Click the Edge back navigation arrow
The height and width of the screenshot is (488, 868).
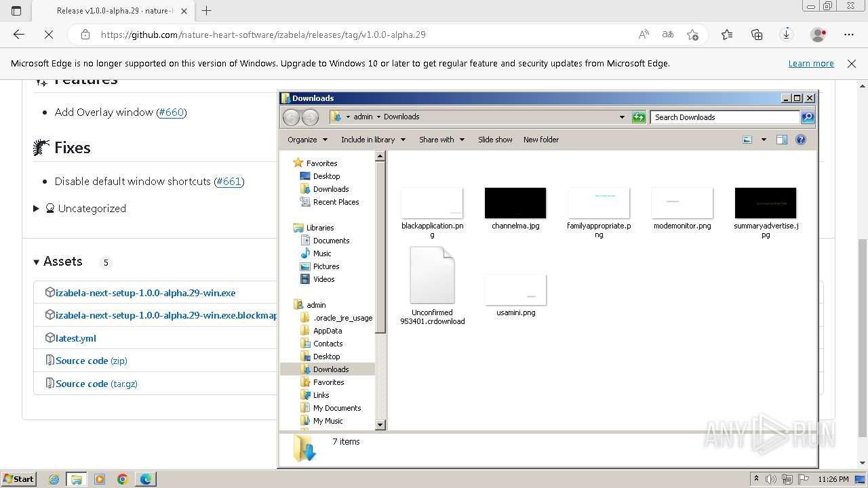19,35
